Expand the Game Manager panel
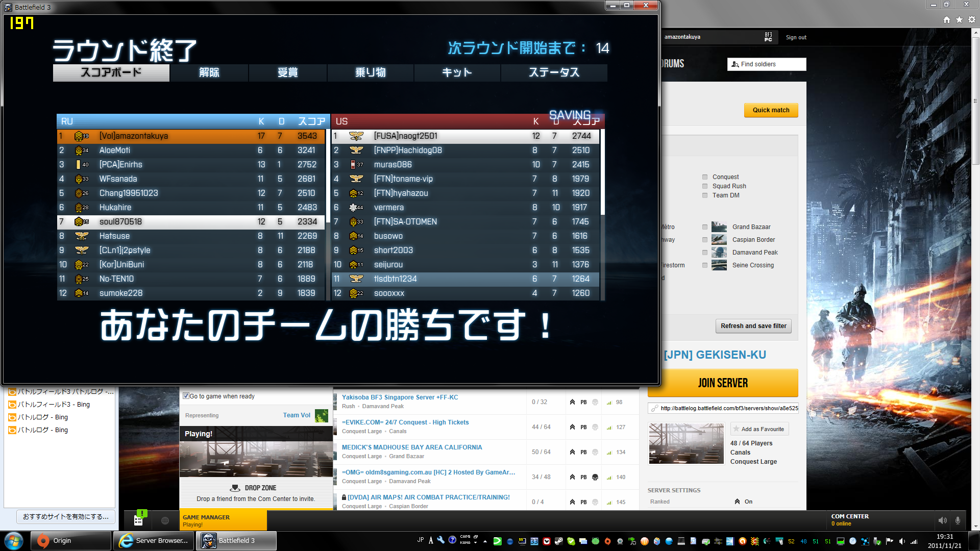 [223, 520]
